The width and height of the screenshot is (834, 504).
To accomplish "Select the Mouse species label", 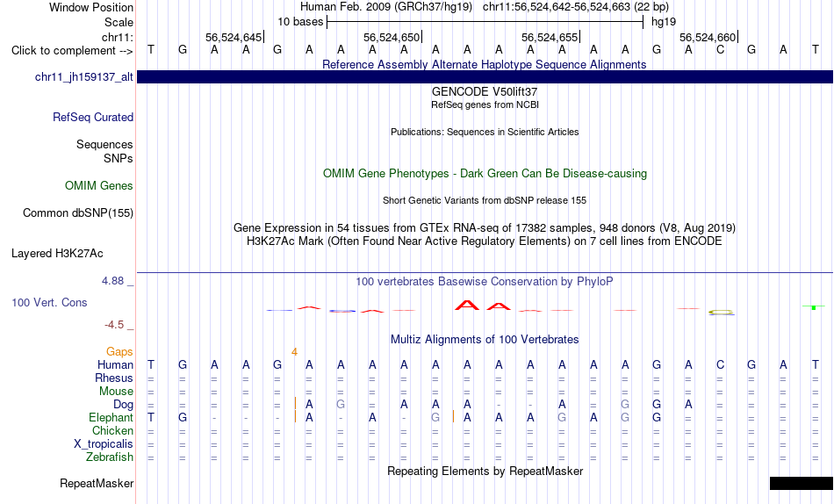I will click(116, 392).
